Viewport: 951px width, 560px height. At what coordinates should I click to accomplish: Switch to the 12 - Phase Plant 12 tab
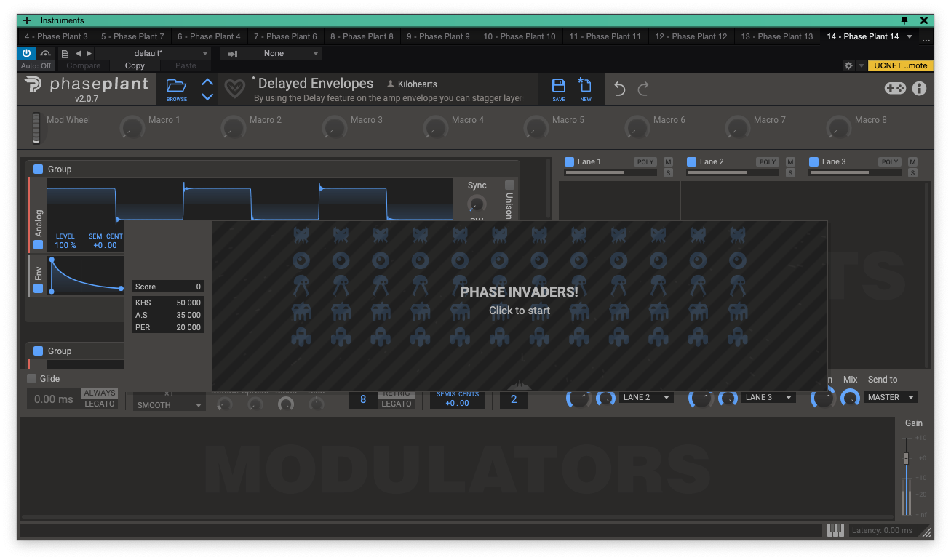[x=691, y=36]
